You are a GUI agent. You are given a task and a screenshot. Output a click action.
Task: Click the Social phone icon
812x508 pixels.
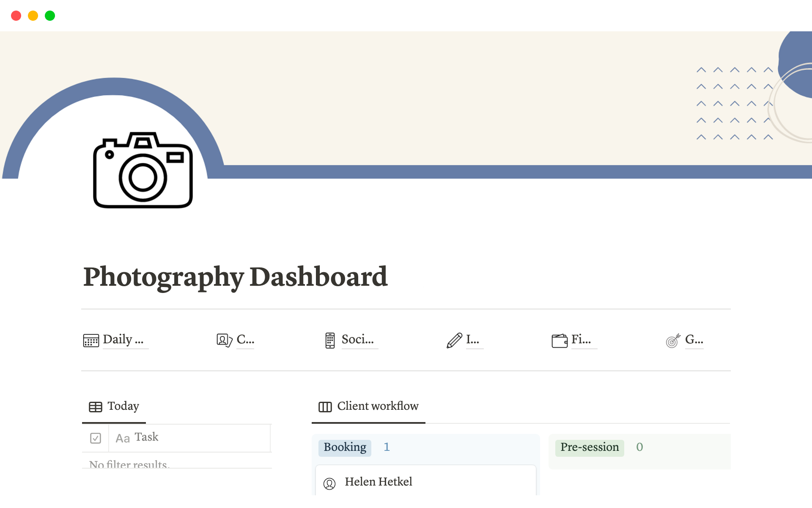click(x=330, y=340)
